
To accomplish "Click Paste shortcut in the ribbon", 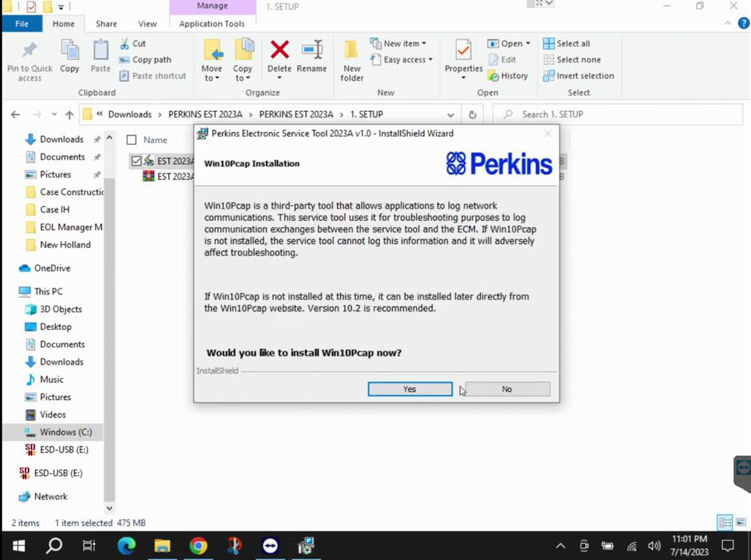I will click(x=153, y=75).
